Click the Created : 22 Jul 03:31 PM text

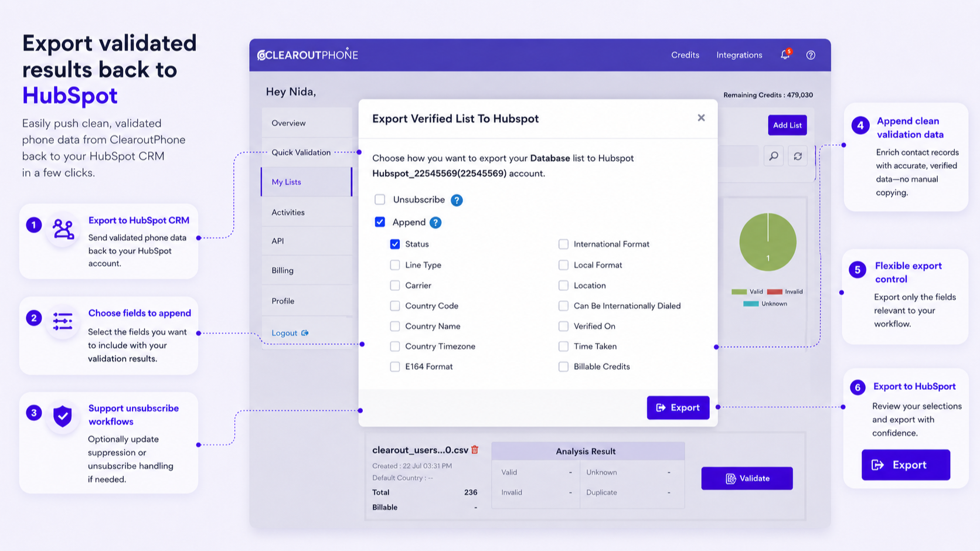412,465
